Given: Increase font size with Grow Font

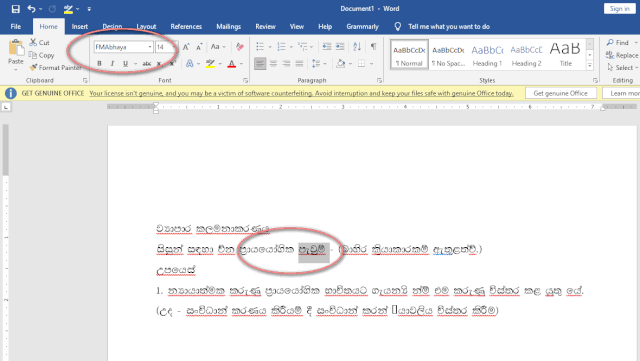Looking at the screenshot, I should click(186, 47).
